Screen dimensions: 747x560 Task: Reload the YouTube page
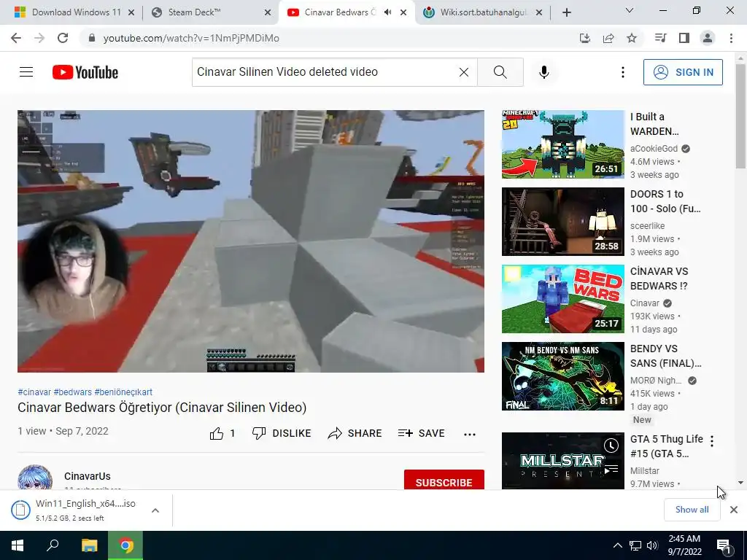click(x=63, y=38)
